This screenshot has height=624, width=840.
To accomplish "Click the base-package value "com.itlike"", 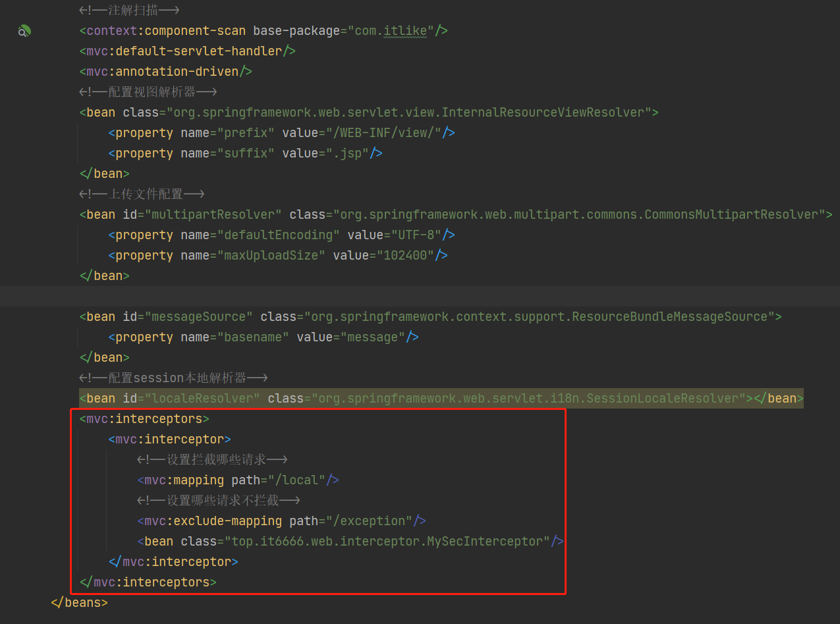I will pos(391,30).
